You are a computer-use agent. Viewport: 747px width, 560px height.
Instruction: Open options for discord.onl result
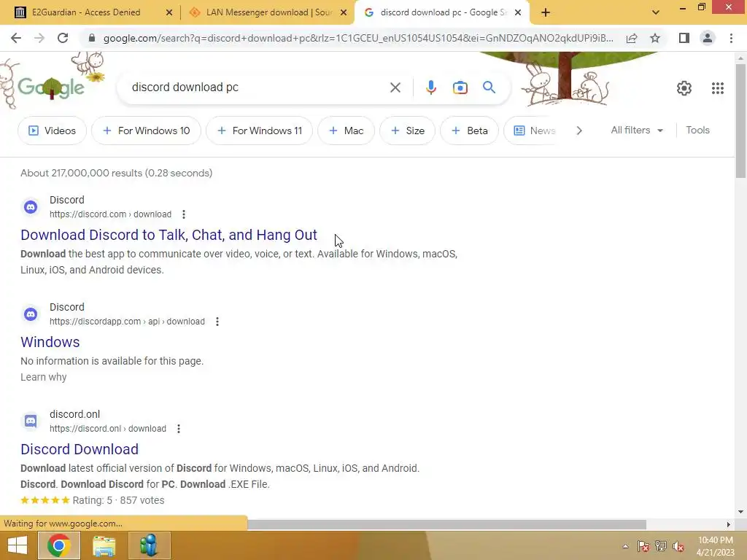[x=179, y=429]
